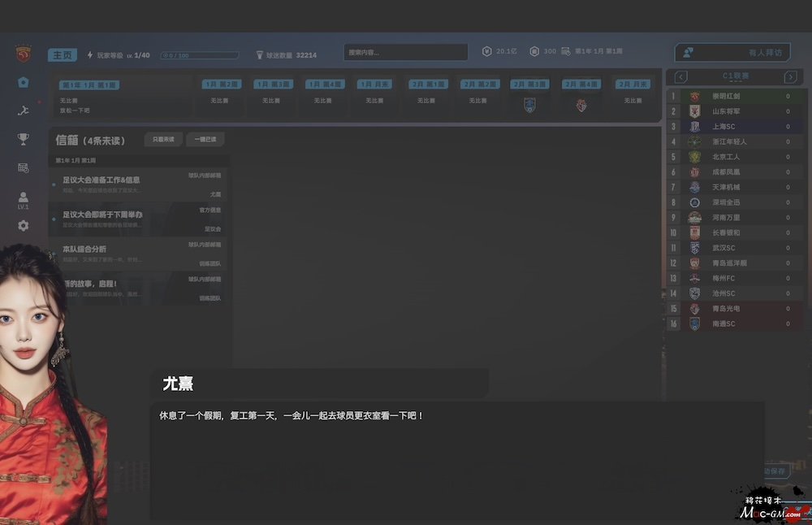Viewport: 812px width, 525px height.
Task: Toggle 只看未读 unread-only filter
Action: 163,140
